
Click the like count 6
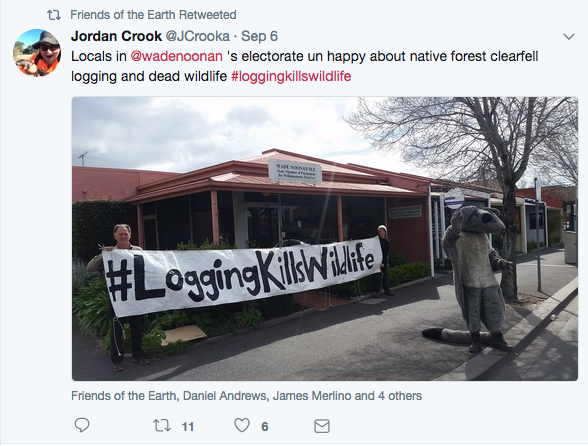265,426
